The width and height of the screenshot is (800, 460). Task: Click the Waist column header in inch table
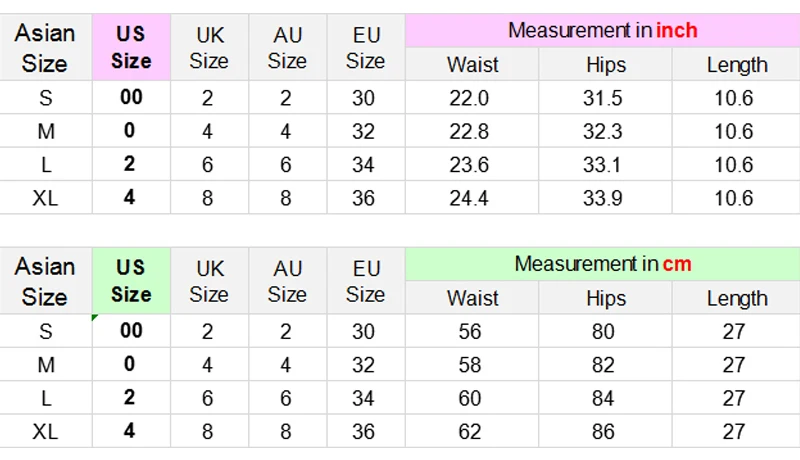(x=473, y=65)
